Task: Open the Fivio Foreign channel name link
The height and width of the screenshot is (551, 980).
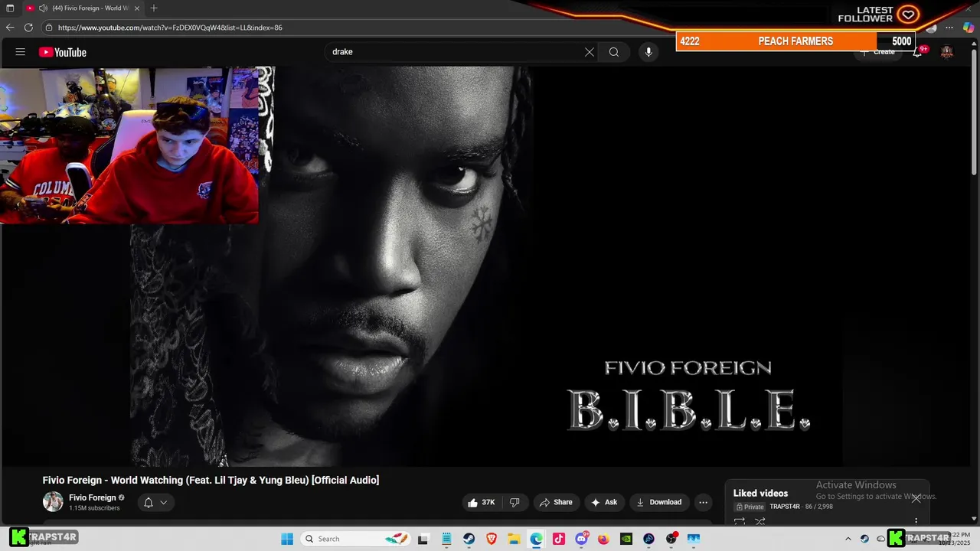Action: coord(93,497)
